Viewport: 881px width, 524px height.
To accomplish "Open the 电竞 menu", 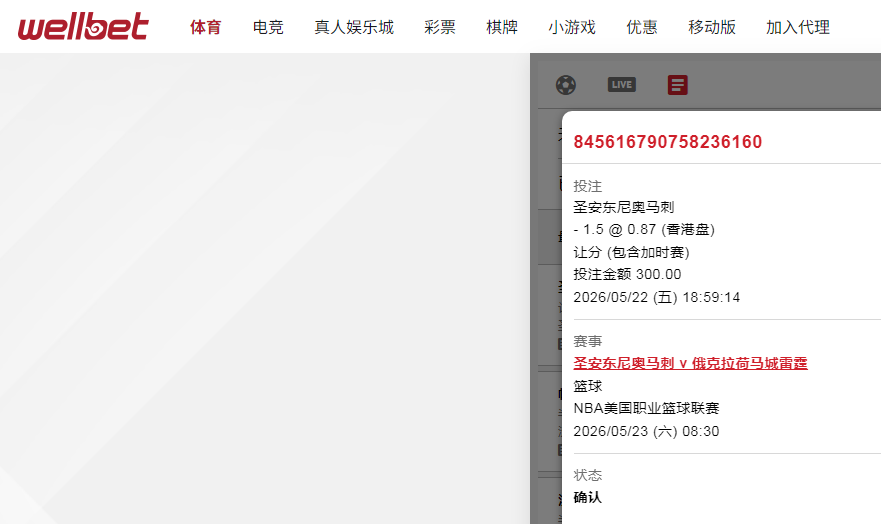I will (x=268, y=27).
